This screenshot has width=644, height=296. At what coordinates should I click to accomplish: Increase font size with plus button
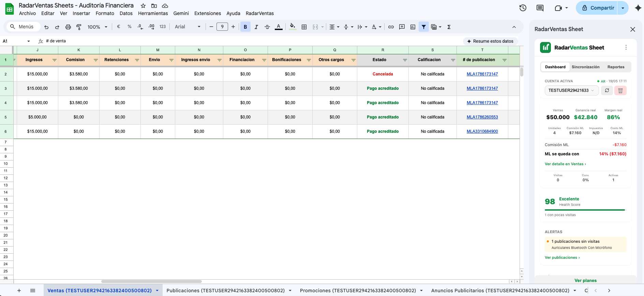coord(233,27)
